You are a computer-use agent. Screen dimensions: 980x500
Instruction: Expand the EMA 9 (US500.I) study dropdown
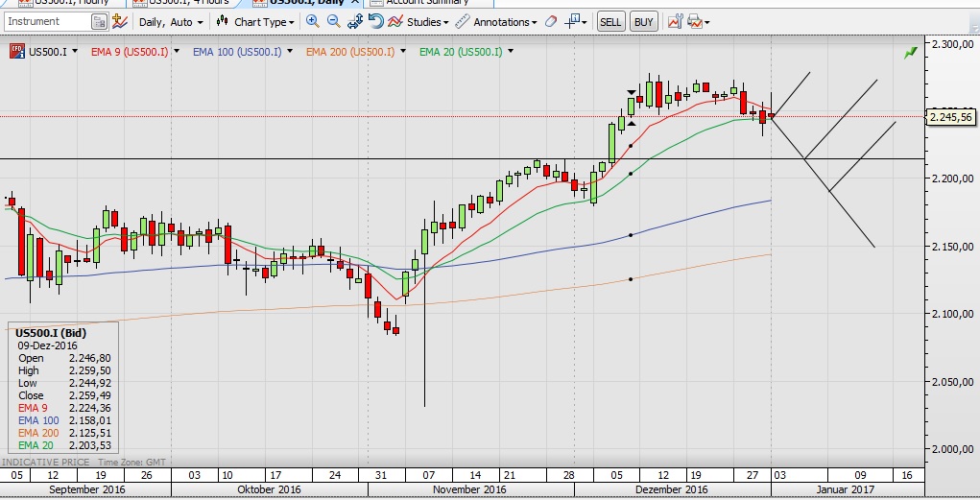pos(177,51)
